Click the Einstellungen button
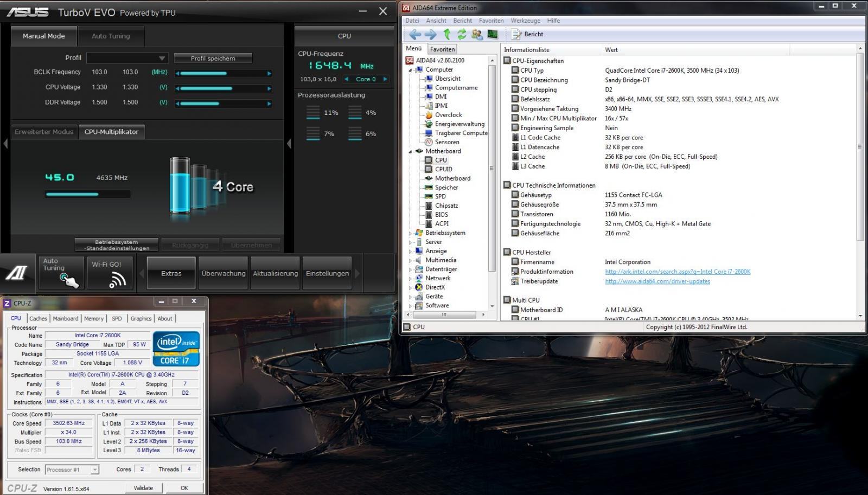Image resolution: width=868 pixels, height=495 pixels. [x=327, y=273]
